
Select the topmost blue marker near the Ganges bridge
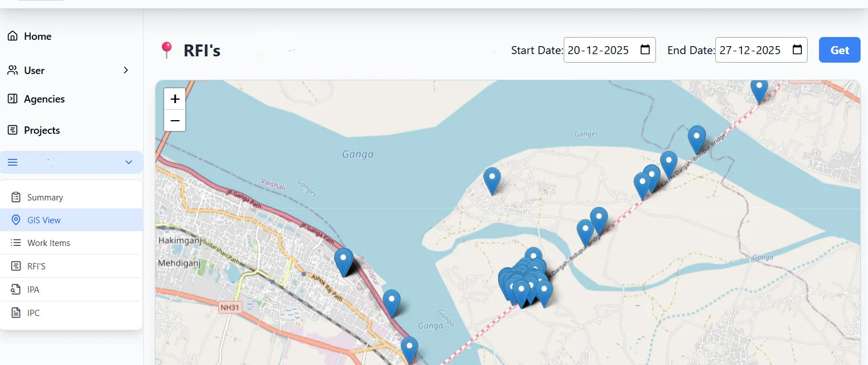point(759,88)
